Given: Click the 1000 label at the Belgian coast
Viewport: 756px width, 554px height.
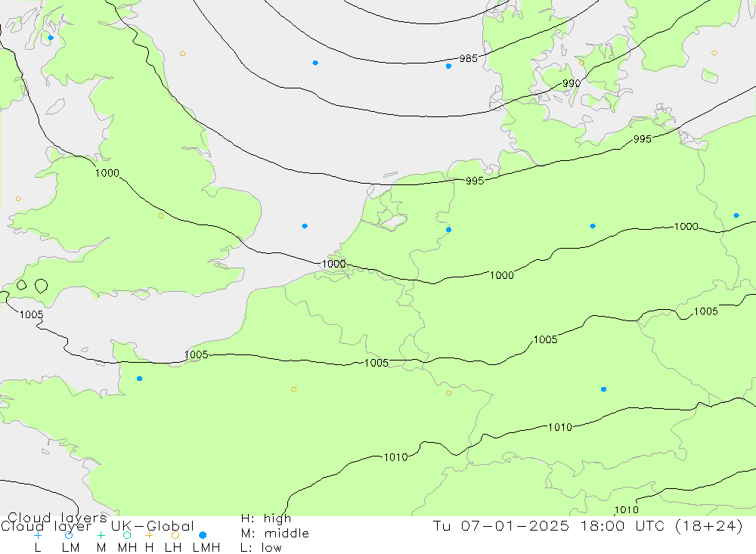Looking at the screenshot, I should pyautogui.click(x=333, y=264).
